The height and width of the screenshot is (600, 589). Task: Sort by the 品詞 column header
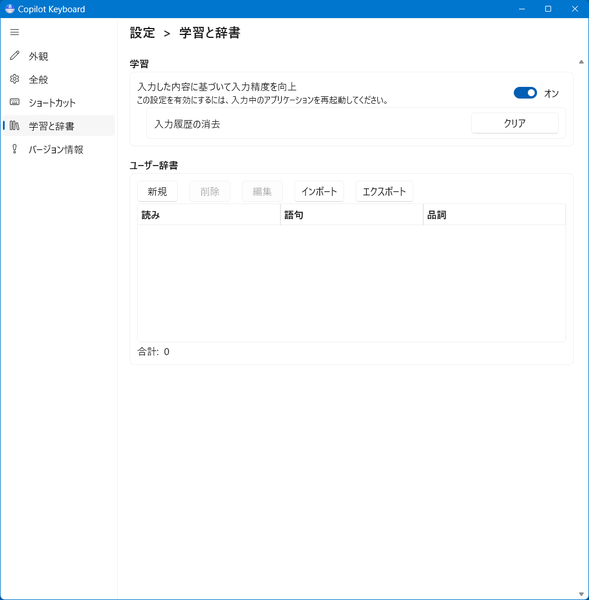(494, 215)
